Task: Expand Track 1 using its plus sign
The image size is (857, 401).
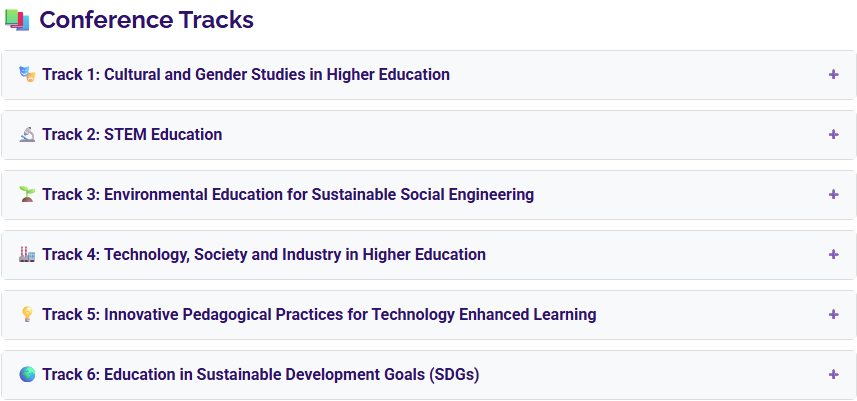Action: (833, 75)
